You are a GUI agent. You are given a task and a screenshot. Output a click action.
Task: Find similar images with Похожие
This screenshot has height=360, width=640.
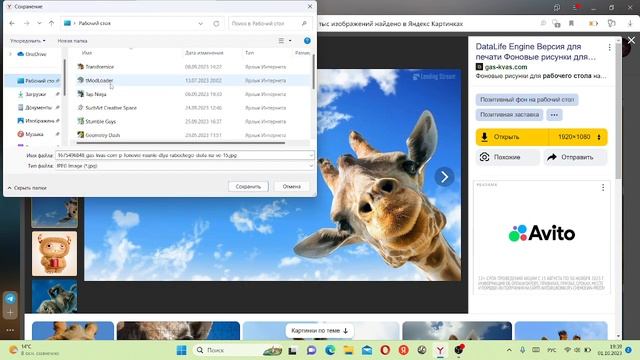[x=507, y=157]
